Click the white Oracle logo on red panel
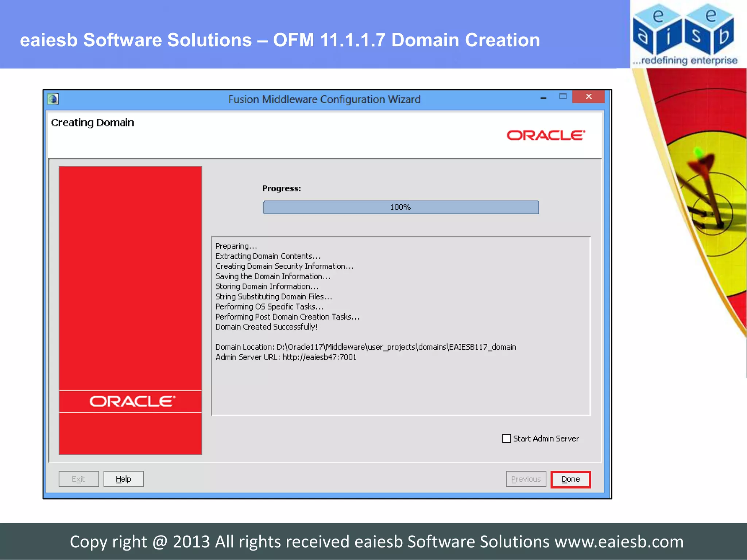Viewport: 747px width, 560px height. click(x=132, y=401)
